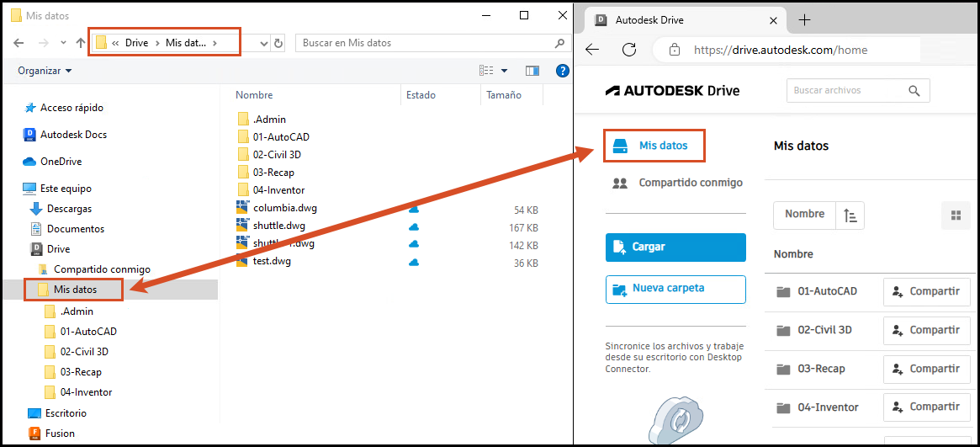Select 01-AutoCAD in the navigation tree

pyautogui.click(x=81, y=332)
